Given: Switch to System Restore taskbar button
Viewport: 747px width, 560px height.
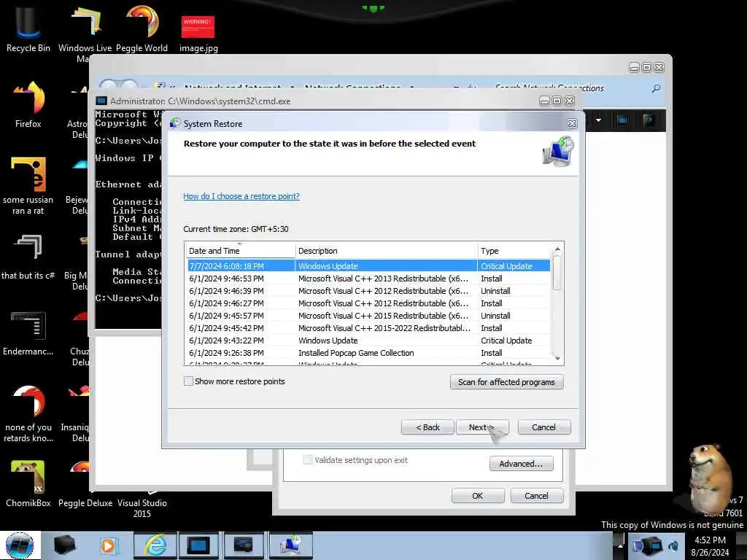Looking at the screenshot, I should click(x=290, y=545).
